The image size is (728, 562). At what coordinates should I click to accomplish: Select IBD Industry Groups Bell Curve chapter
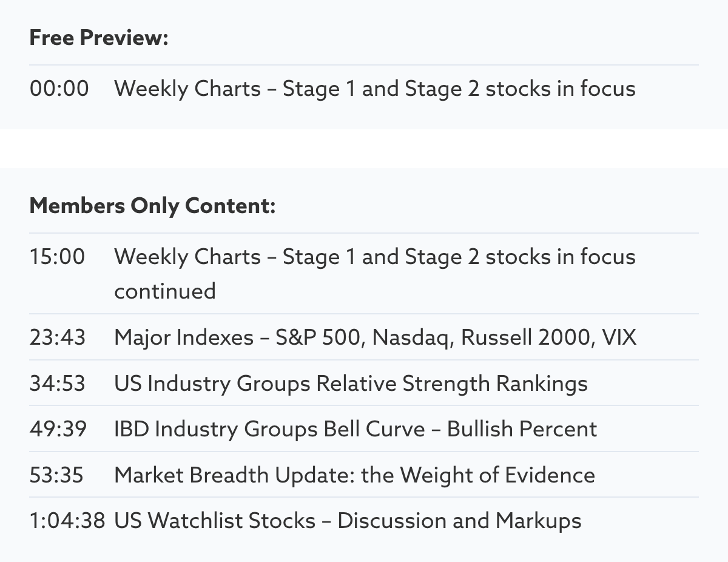355,429
